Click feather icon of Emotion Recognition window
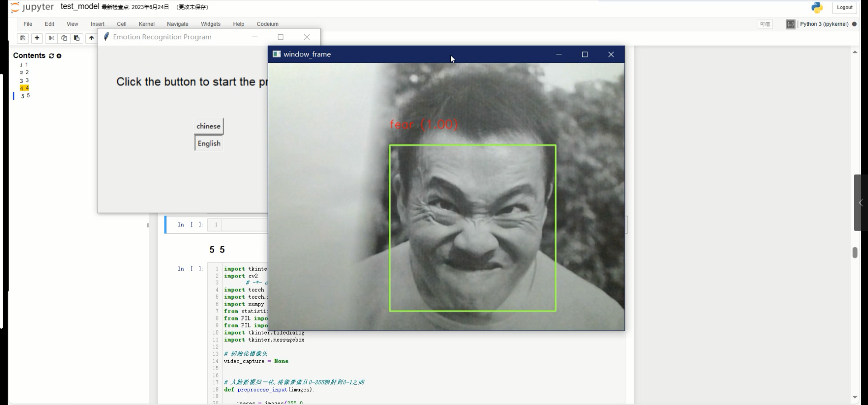 click(x=106, y=37)
